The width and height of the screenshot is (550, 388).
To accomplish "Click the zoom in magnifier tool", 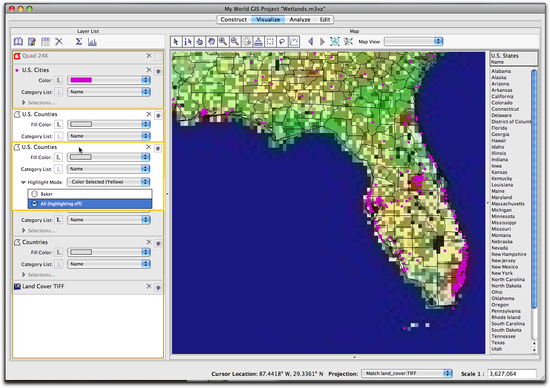I will pos(223,42).
